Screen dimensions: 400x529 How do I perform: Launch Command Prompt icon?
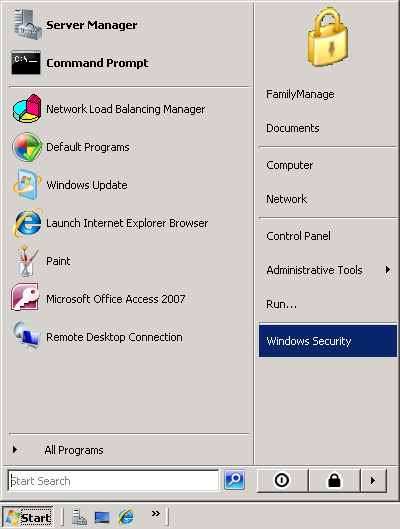click(26, 63)
